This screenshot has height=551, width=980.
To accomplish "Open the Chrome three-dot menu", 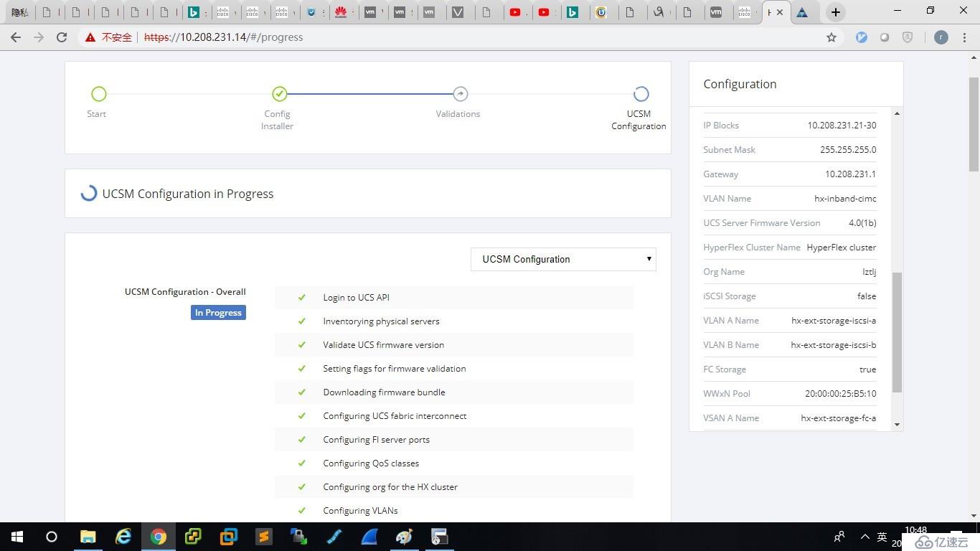I will click(965, 37).
